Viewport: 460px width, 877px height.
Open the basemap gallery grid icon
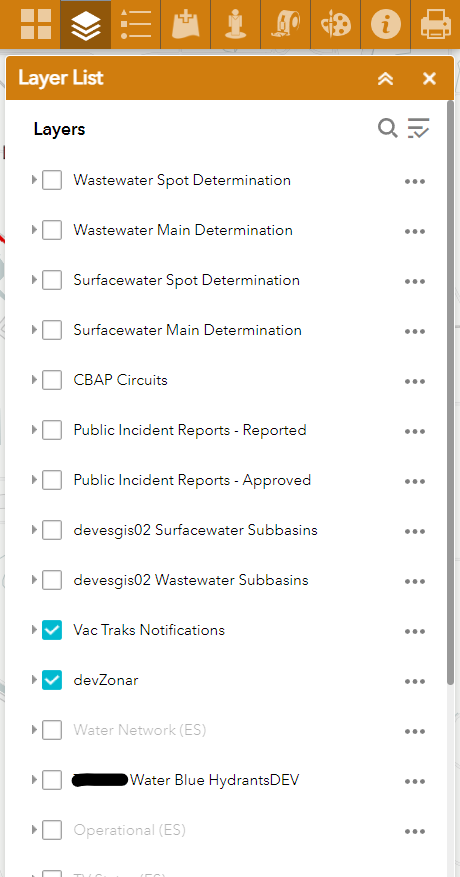[35, 25]
